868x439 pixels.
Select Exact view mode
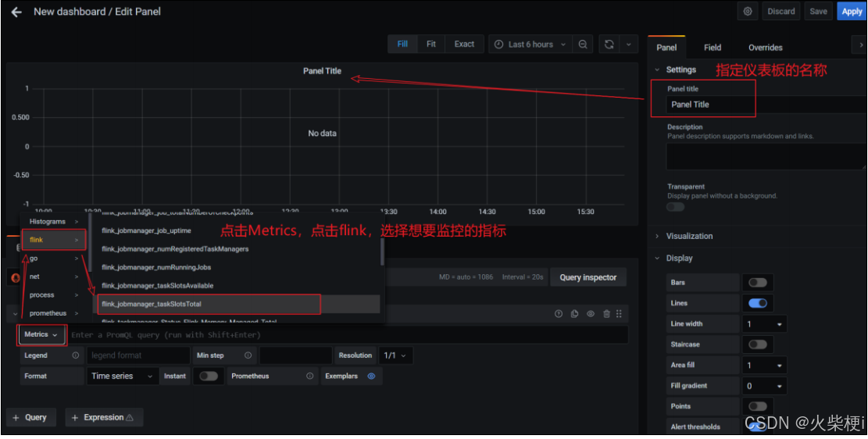[x=464, y=45]
